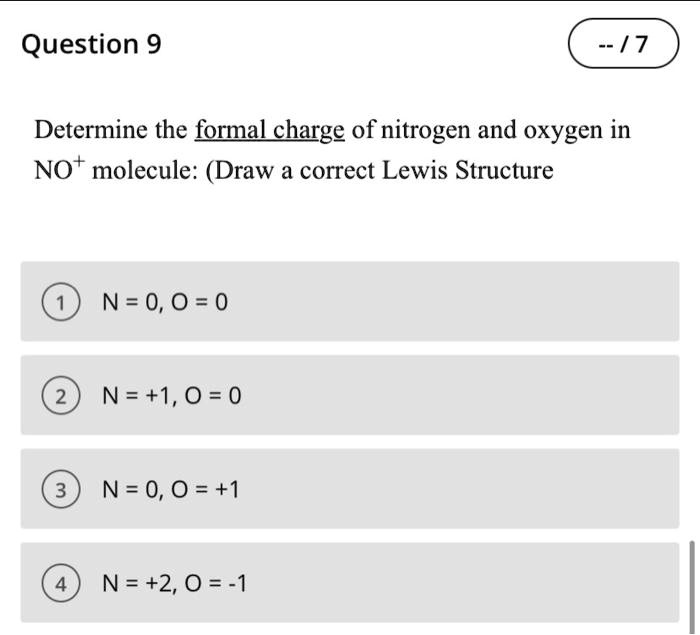Select the circle numbered 4
The width and height of the screenshot is (700, 635).
tap(62, 584)
